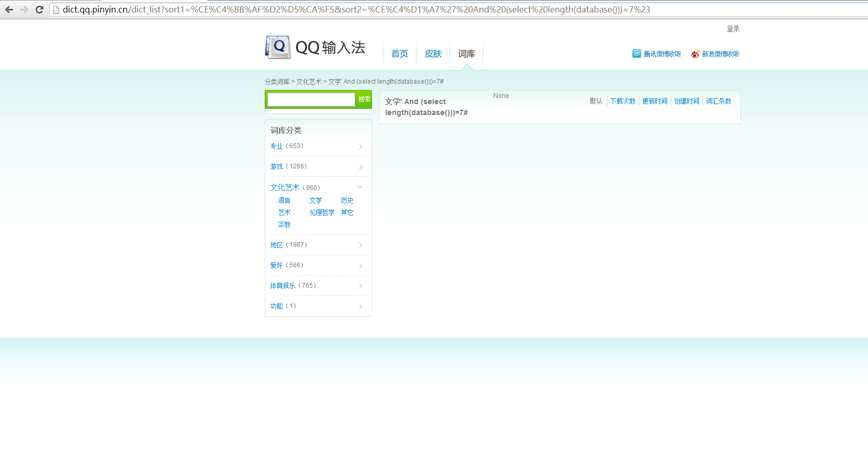868x465 pixels.
Task: Open the 首页 tab
Action: [x=400, y=53]
